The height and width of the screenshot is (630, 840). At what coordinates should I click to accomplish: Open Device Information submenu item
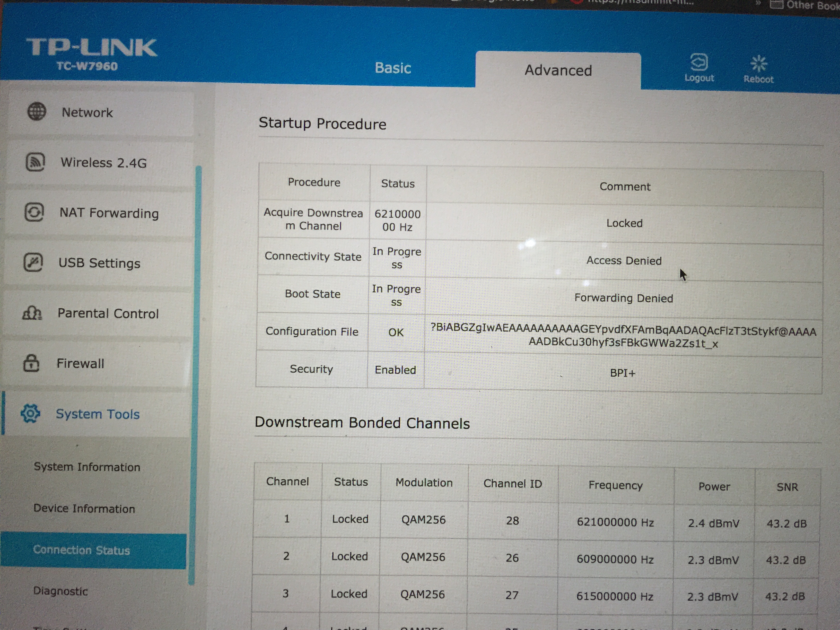click(84, 509)
